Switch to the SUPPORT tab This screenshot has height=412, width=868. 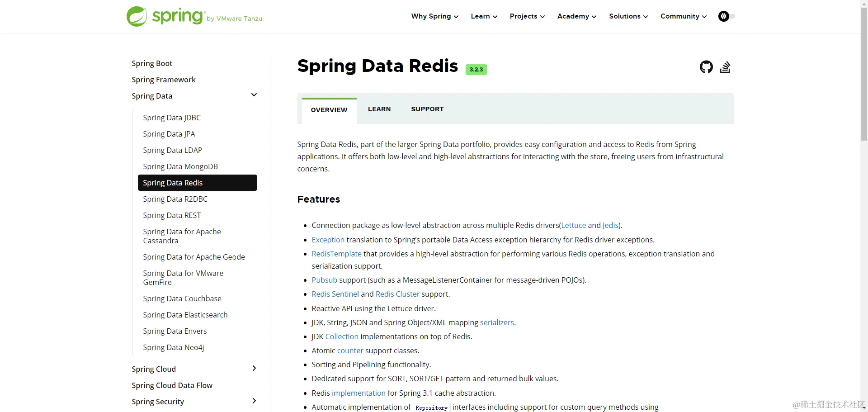coord(427,109)
